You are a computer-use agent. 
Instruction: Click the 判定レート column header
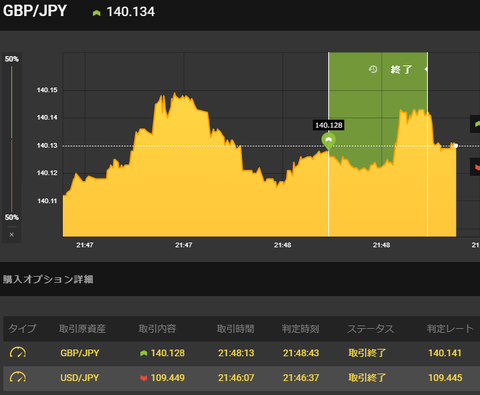[x=450, y=329]
